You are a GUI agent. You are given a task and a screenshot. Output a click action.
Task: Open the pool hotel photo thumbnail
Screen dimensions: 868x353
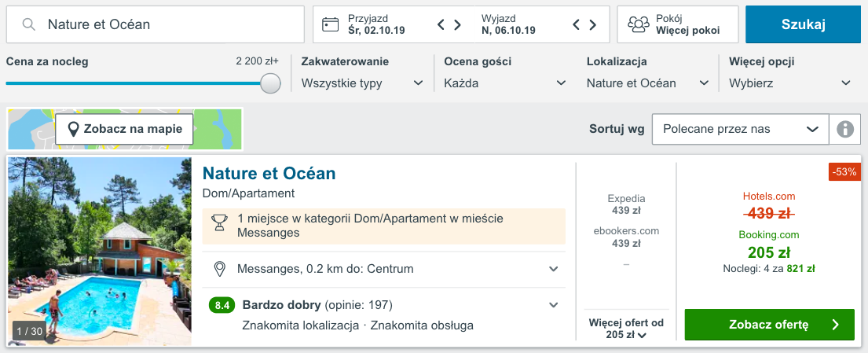(100, 252)
